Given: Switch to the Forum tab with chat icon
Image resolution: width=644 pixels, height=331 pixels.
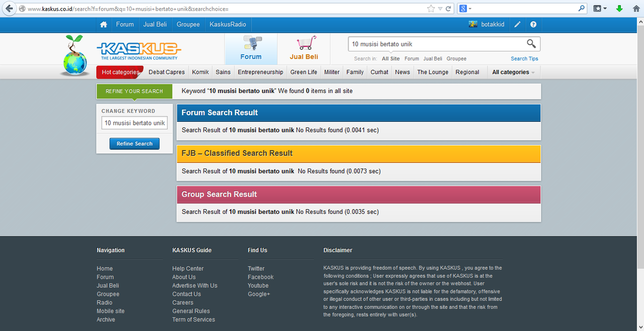Looking at the screenshot, I should point(251,49).
